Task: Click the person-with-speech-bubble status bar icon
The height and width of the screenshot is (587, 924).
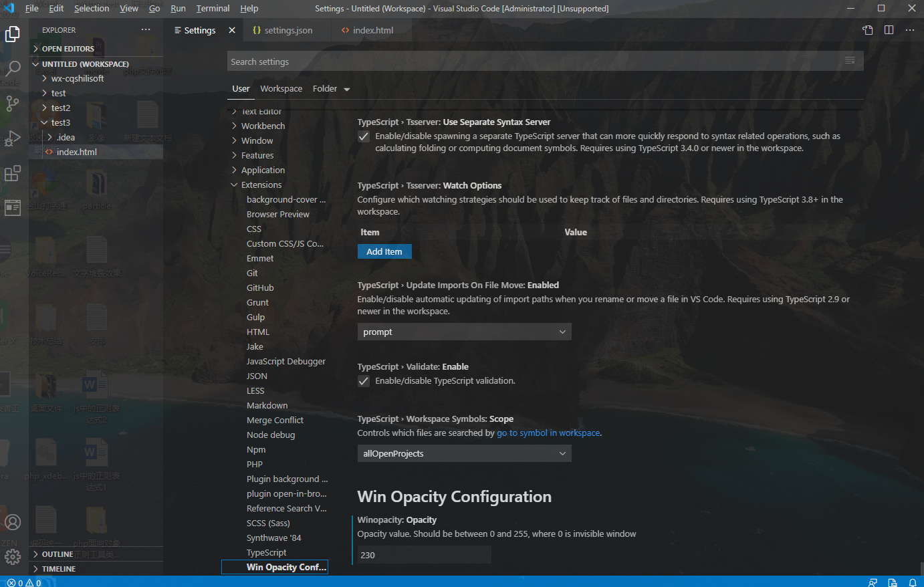Action: 873,582
